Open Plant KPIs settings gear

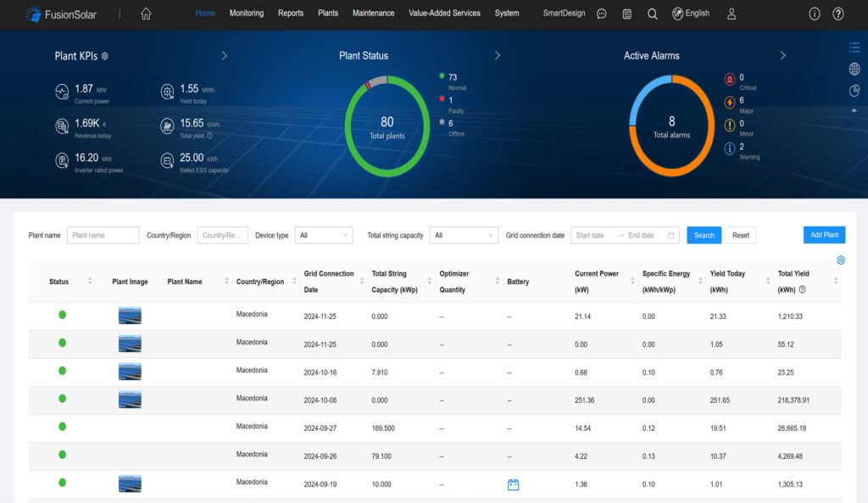pyautogui.click(x=105, y=56)
